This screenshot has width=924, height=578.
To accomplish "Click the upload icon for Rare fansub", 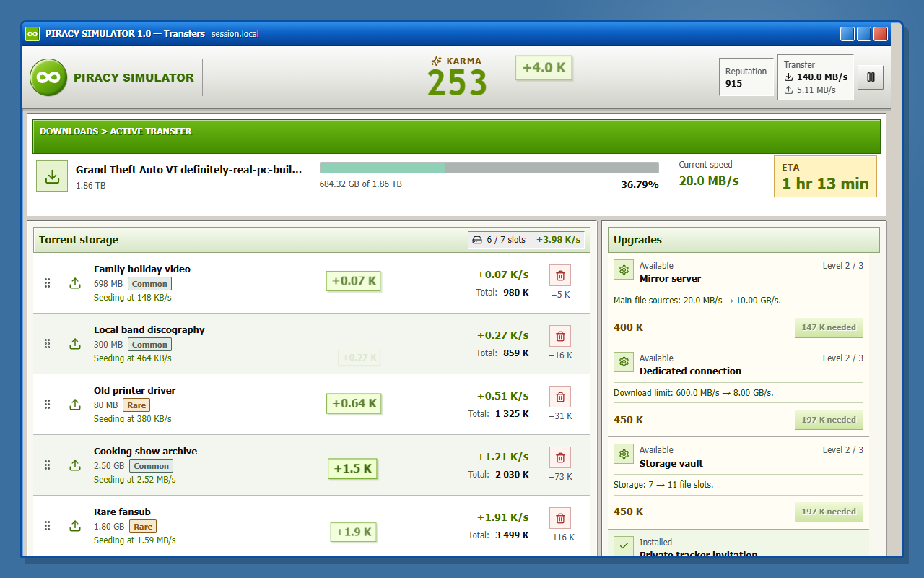I will (75, 526).
